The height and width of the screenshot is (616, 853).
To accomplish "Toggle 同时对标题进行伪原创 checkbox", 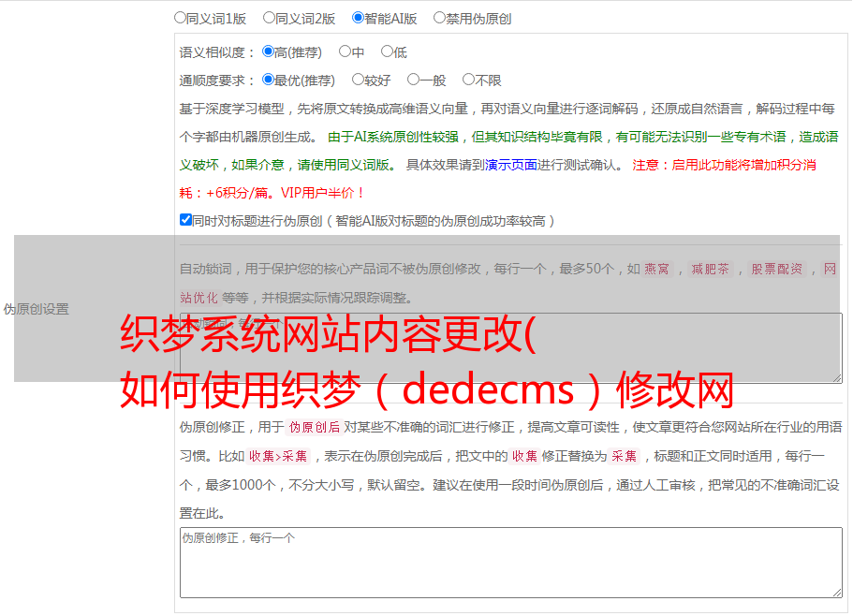I will pyautogui.click(x=185, y=220).
